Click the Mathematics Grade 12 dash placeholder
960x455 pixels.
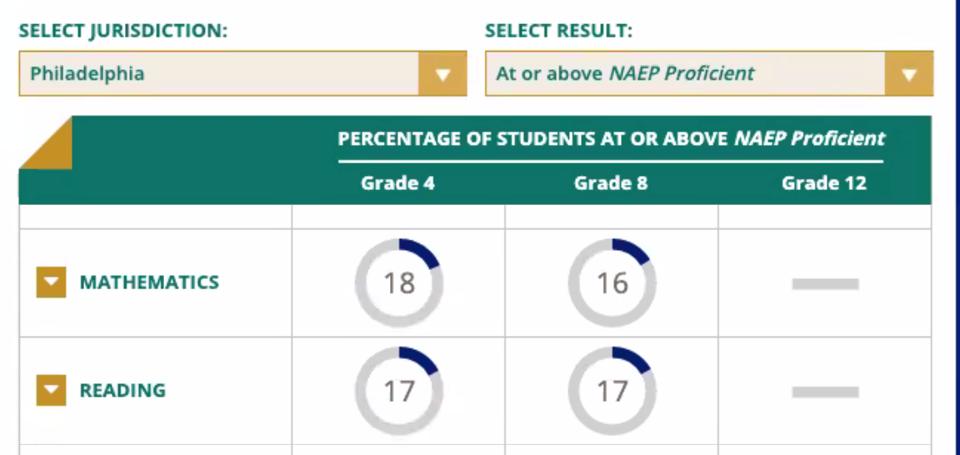click(825, 284)
